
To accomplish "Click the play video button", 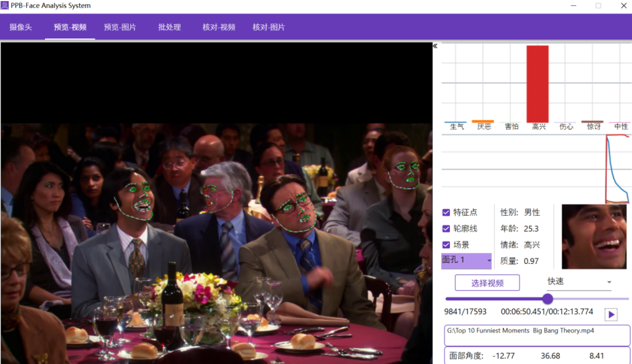I will pos(611,314).
